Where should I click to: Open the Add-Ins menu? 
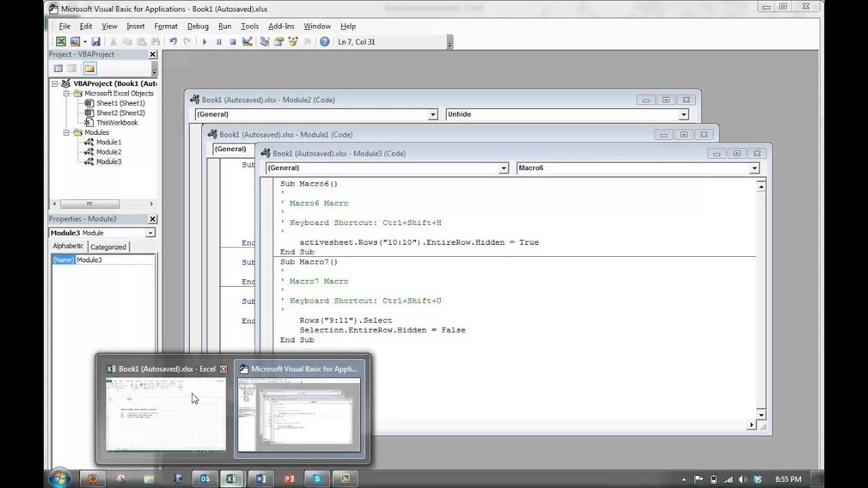(x=281, y=26)
